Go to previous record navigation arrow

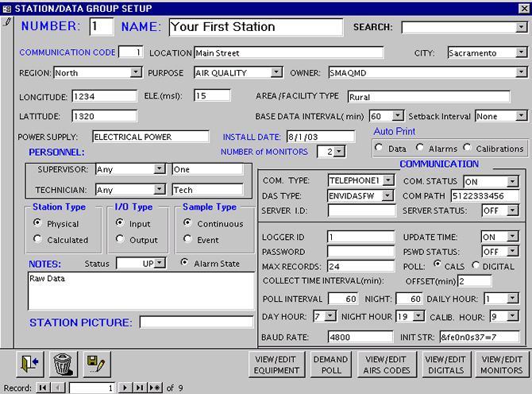point(56,388)
